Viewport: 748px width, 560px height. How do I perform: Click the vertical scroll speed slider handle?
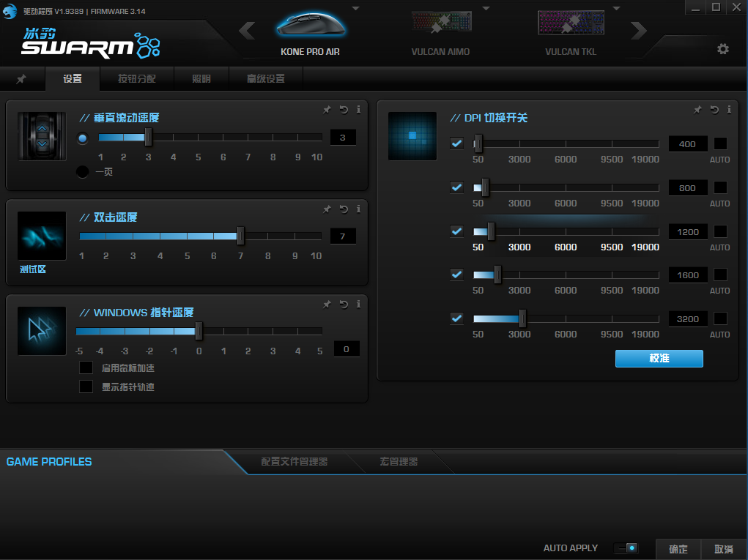pyautogui.click(x=149, y=138)
